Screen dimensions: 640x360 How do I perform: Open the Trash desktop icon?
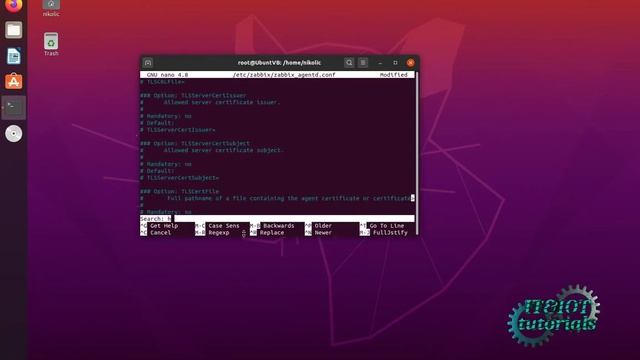pyautogui.click(x=51, y=44)
